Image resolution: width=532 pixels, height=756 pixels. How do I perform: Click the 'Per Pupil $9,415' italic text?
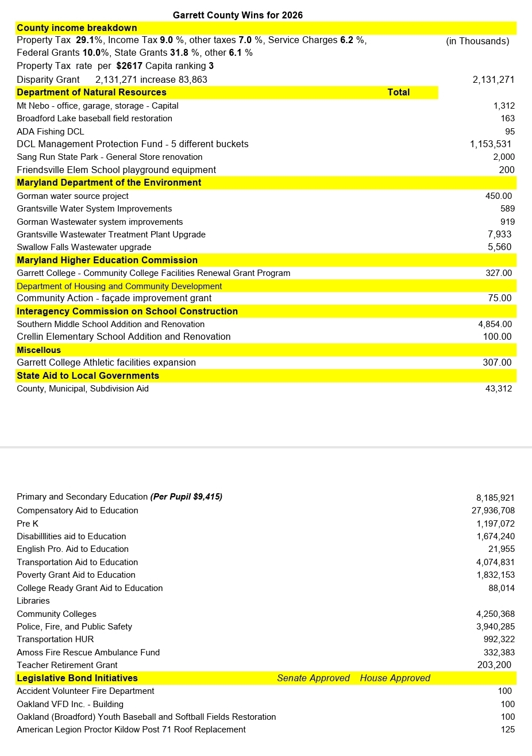tap(186, 497)
